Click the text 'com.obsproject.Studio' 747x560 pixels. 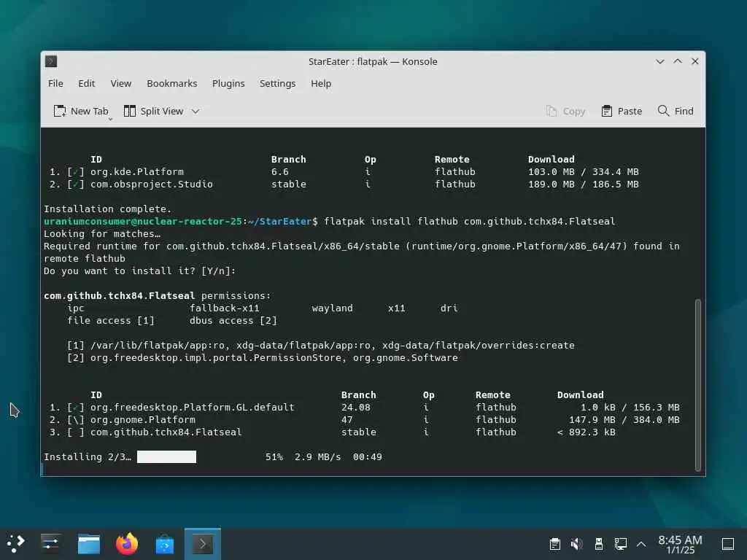pos(152,184)
